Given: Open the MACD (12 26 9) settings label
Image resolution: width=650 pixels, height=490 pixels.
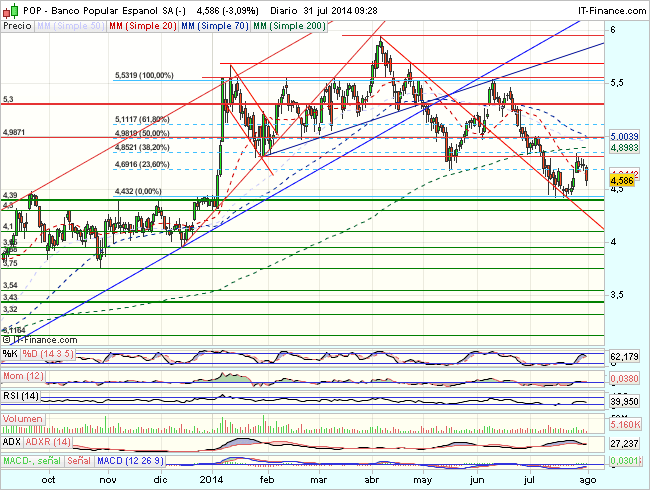Looking at the screenshot, I should (x=130, y=461).
